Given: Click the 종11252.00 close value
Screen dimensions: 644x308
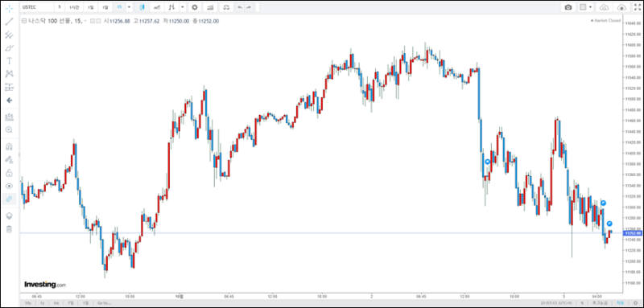Looking at the screenshot, I should 205,21.
